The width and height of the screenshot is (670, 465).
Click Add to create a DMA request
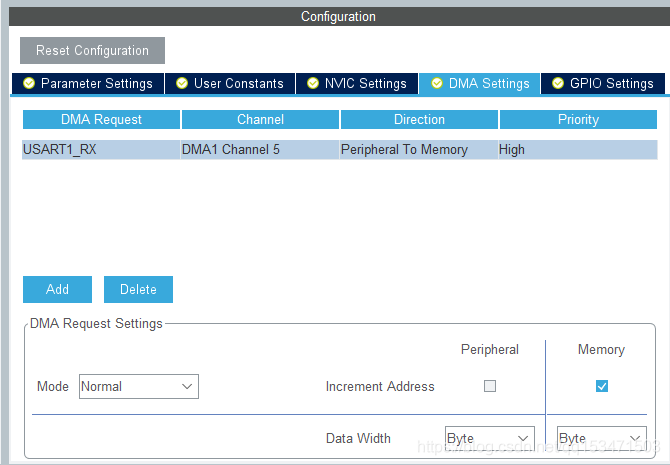(57, 289)
